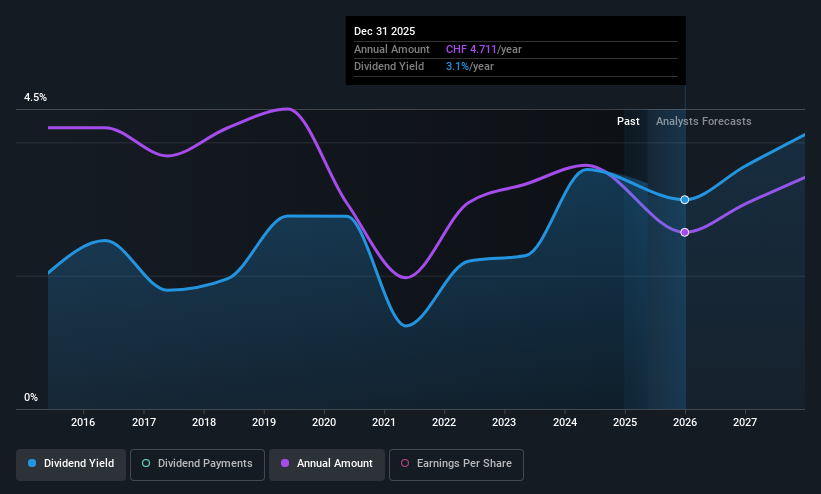Click the 2016 x-axis label
This screenshot has height=494, width=821.
pos(83,422)
